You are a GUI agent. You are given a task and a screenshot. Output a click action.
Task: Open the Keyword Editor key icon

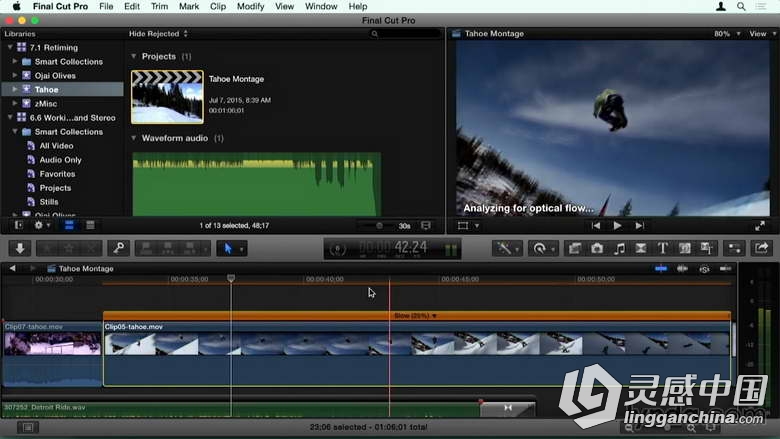(x=118, y=248)
